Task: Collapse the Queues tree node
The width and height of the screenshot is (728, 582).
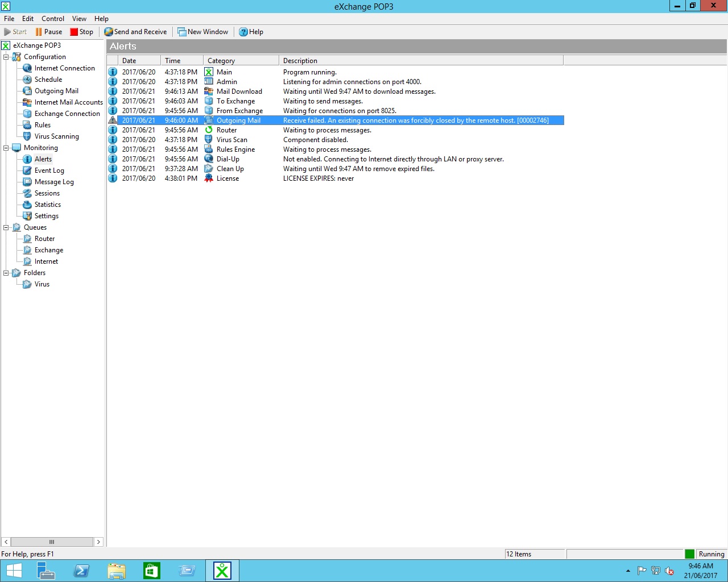Action: [x=6, y=227]
